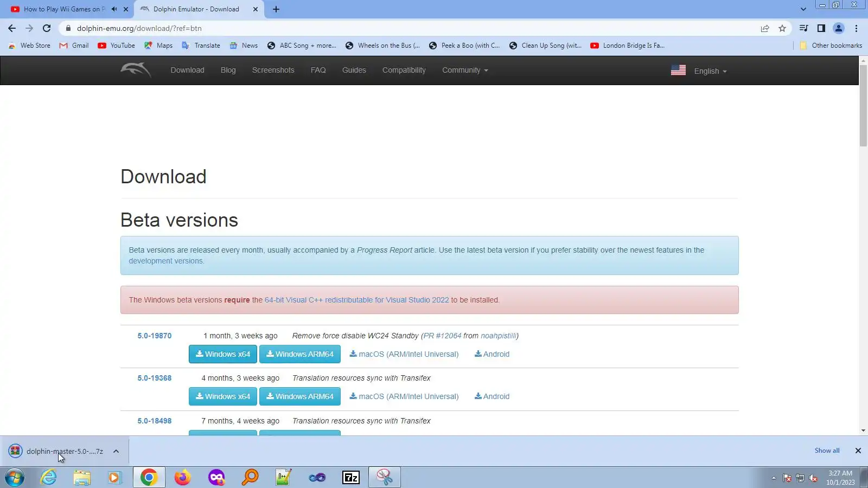The height and width of the screenshot is (488, 868).
Task: Open Other bookmarks folder
Action: [x=831, y=46]
